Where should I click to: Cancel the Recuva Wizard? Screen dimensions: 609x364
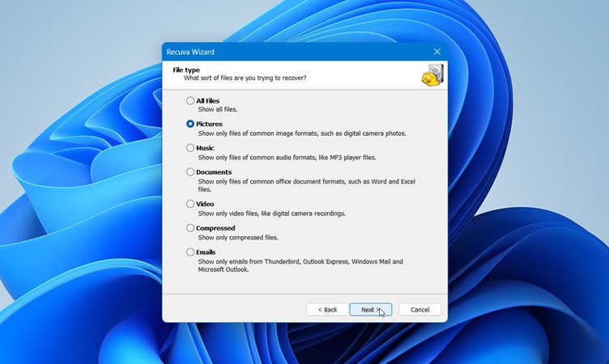point(419,310)
